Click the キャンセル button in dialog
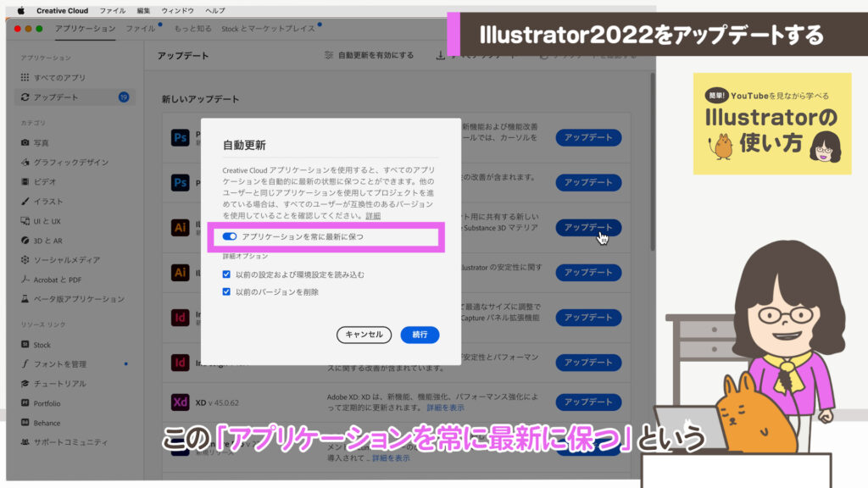The height and width of the screenshot is (488, 868). point(364,335)
